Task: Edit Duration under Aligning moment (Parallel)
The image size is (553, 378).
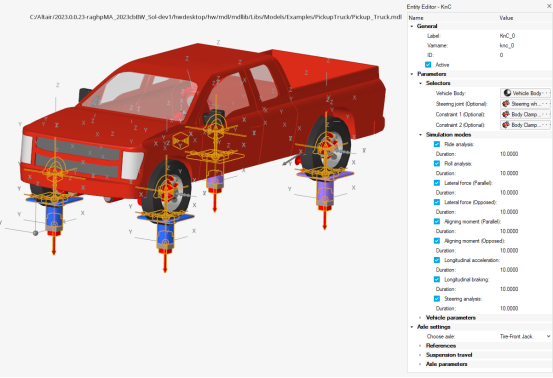Action: tap(509, 231)
